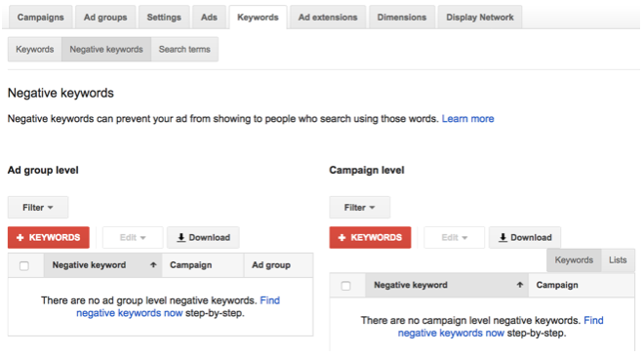Open Edit dropdown in Campaign level

tap(455, 237)
